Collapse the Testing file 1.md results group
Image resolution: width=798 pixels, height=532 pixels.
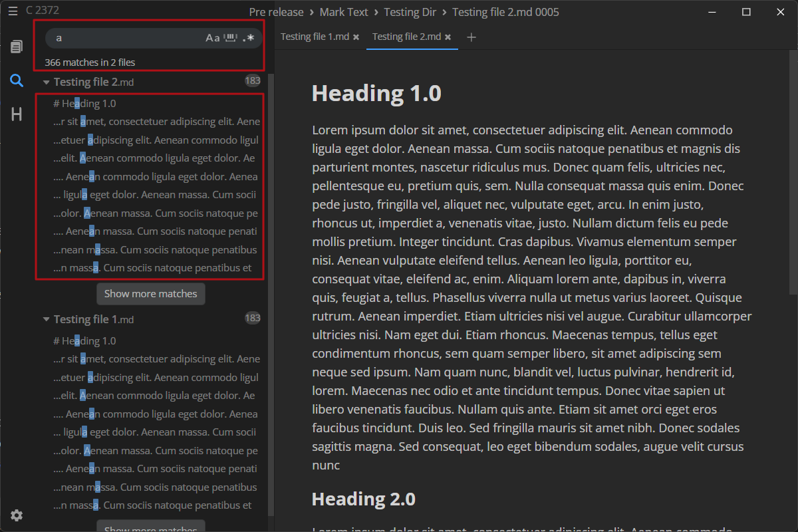pyautogui.click(x=46, y=319)
